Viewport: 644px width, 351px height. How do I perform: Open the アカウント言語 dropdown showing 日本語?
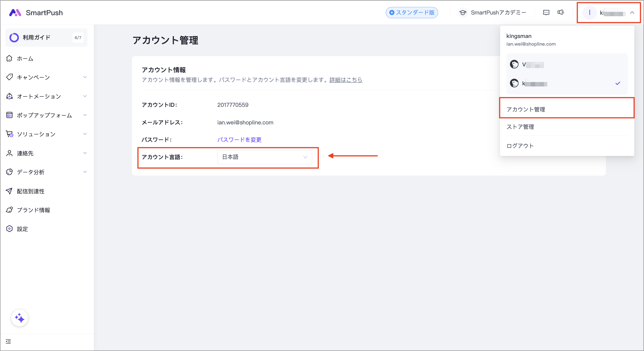pyautogui.click(x=265, y=157)
